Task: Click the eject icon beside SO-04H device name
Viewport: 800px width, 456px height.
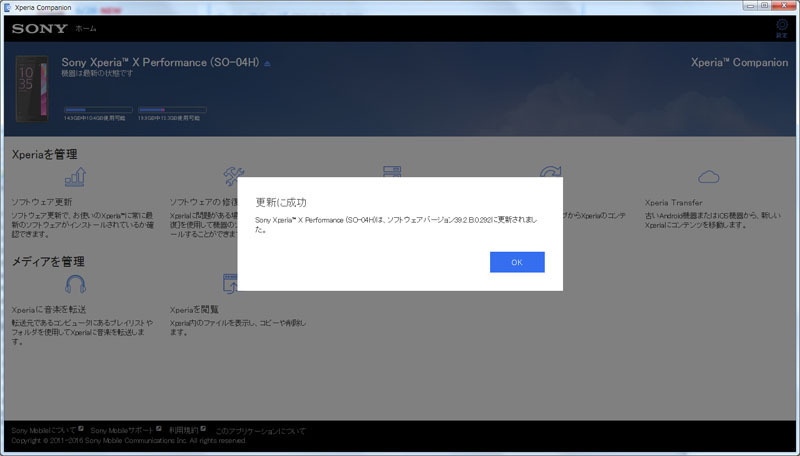Action: point(267,64)
